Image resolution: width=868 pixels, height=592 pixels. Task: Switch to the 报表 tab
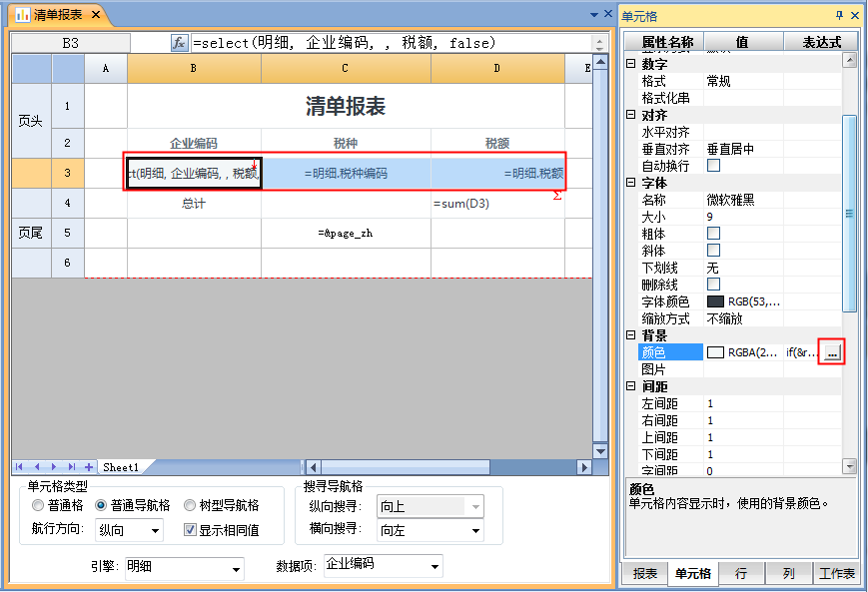(x=645, y=574)
